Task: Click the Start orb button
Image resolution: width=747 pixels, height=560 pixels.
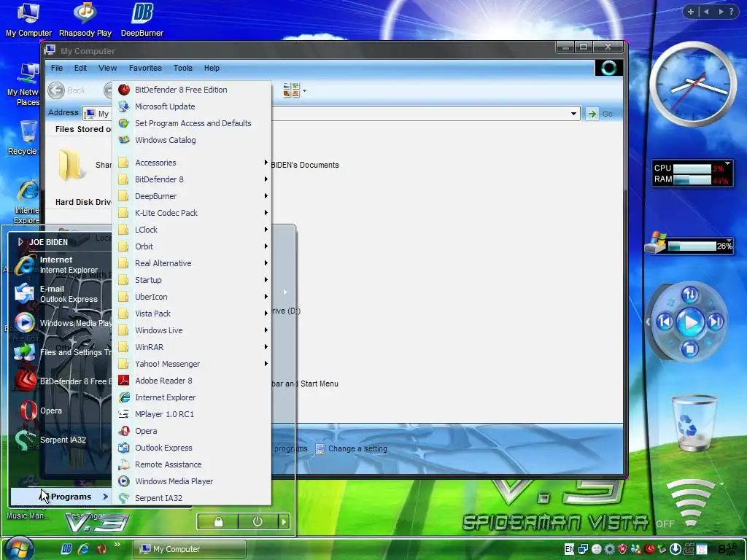Action: click(x=19, y=548)
